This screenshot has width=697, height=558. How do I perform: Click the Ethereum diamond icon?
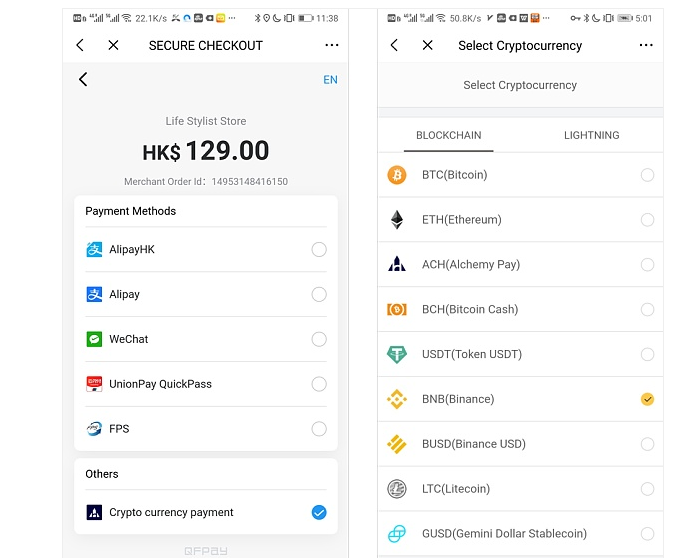[x=397, y=220]
